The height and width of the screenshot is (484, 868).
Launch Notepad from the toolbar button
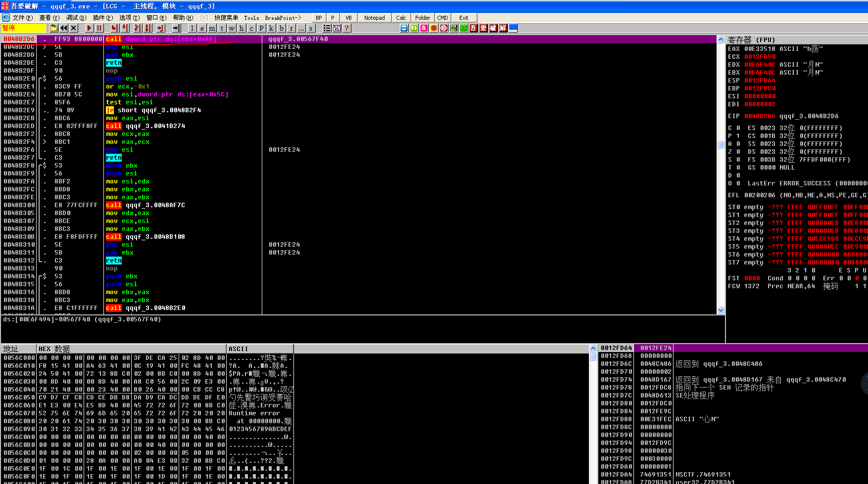click(x=375, y=18)
